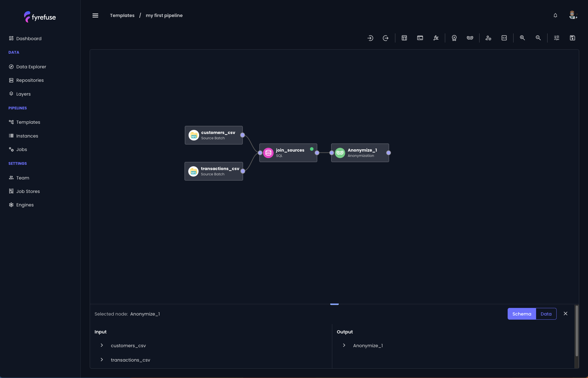
Task: Open the terminal console icon
Action: click(420, 38)
